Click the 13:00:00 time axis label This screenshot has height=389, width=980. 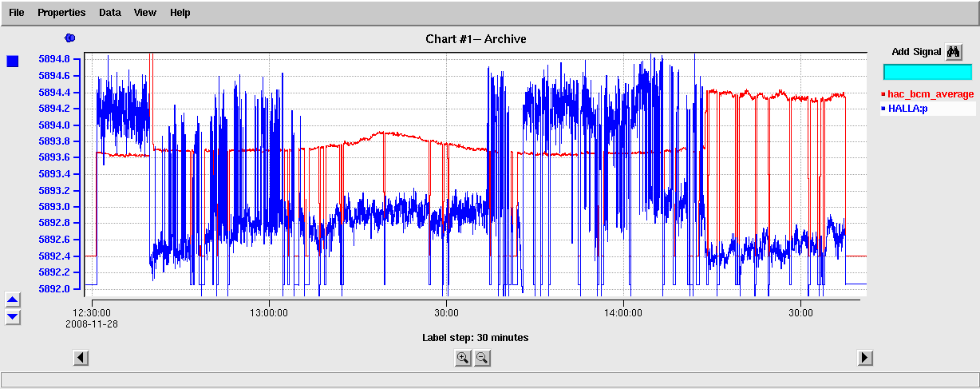pos(269,313)
